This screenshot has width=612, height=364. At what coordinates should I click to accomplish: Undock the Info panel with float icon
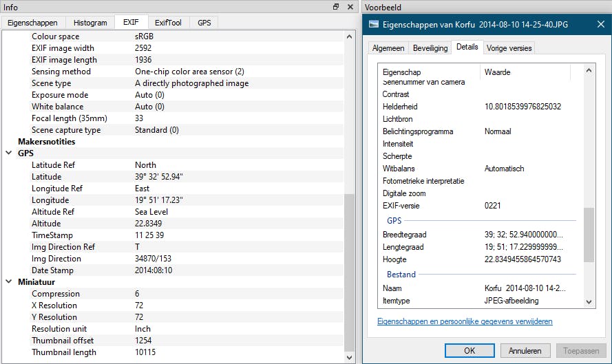tap(336, 7)
